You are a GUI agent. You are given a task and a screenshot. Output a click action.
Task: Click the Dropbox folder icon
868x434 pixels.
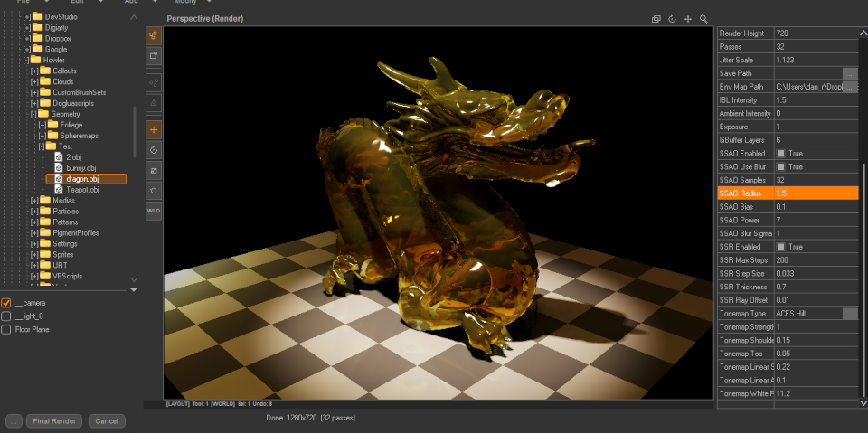pos(38,38)
